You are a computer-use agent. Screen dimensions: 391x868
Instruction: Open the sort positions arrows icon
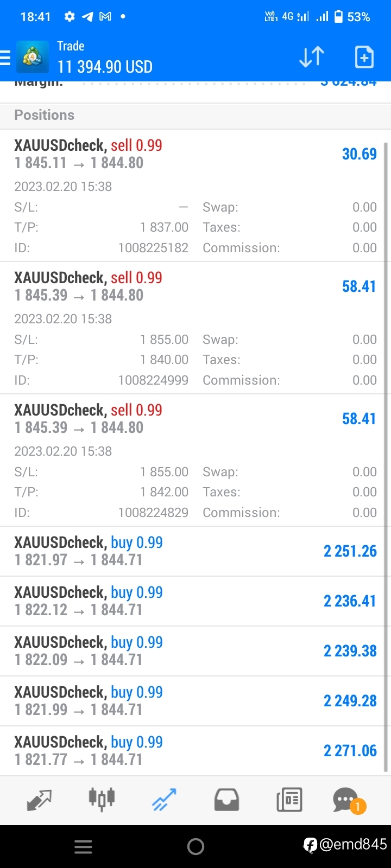tap(312, 57)
